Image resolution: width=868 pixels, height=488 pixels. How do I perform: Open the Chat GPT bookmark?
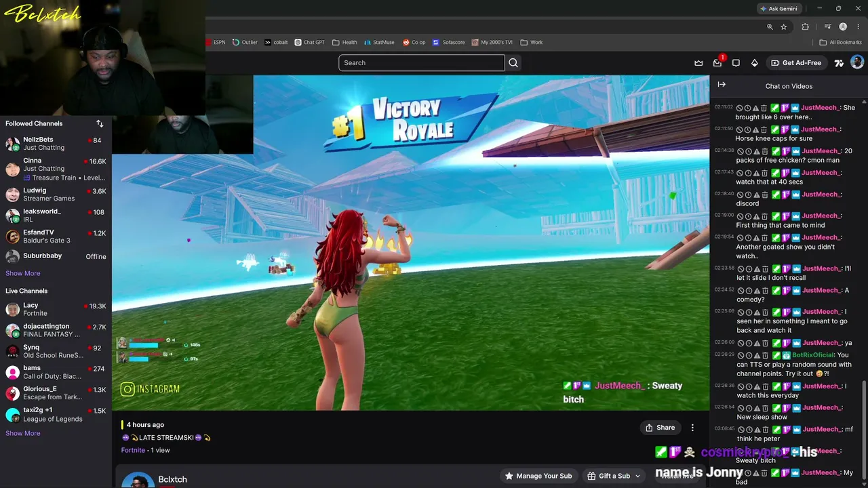click(309, 42)
